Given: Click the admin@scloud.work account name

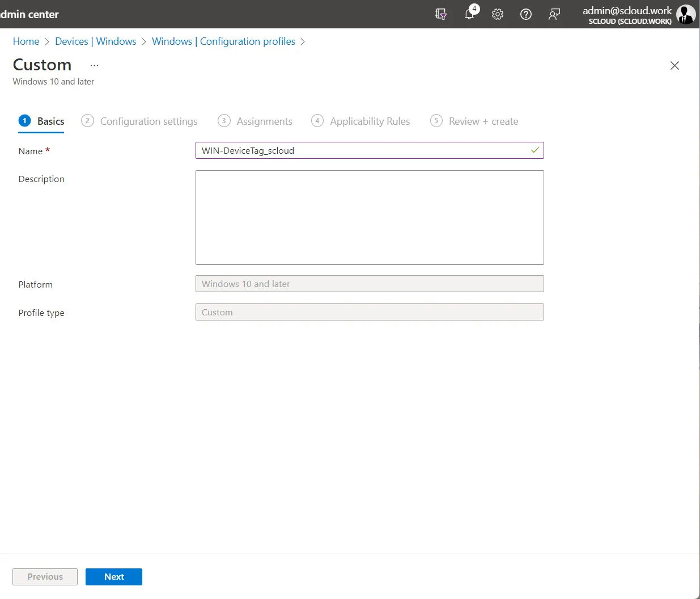Looking at the screenshot, I should click(627, 10).
